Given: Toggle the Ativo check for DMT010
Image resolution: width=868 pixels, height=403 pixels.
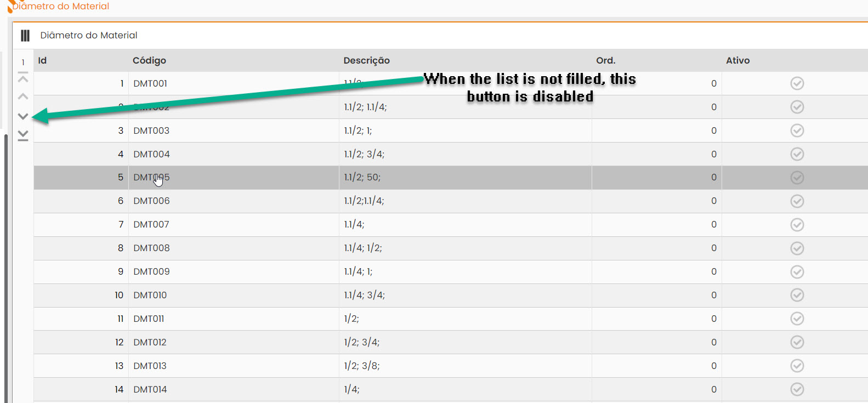Looking at the screenshot, I should point(797,295).
